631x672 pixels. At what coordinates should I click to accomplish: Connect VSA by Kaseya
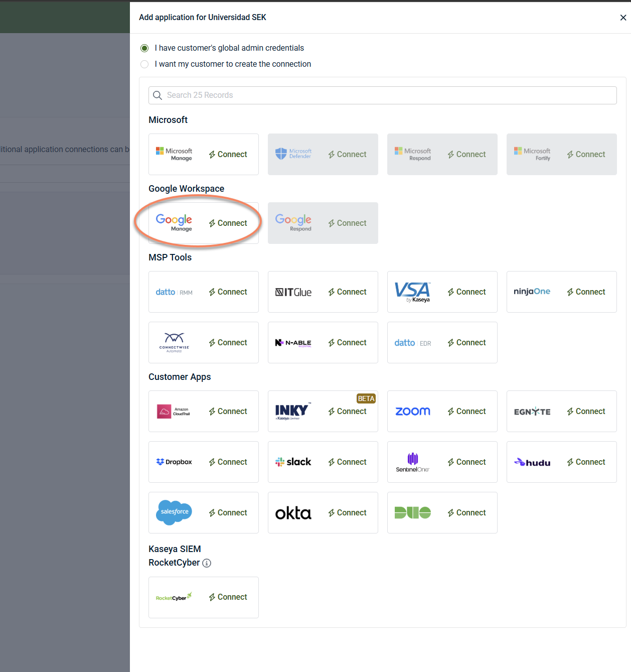coord(467,292)
